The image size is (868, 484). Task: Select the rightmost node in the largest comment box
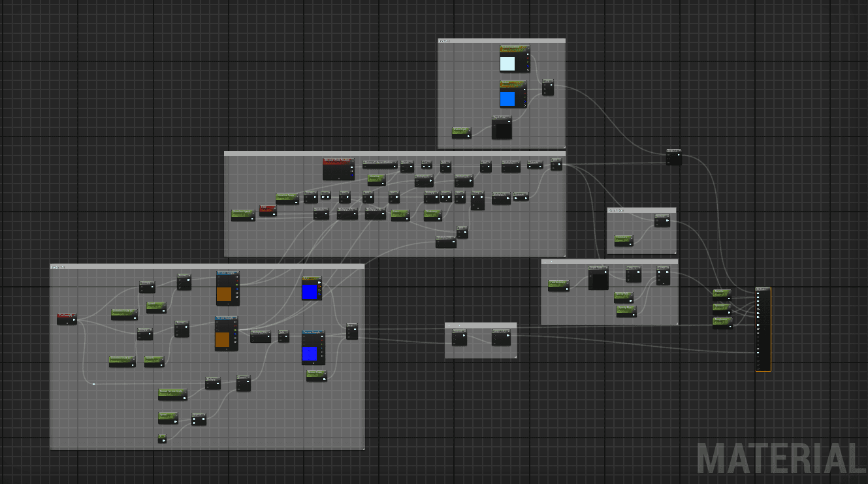(x=352, y=331)
